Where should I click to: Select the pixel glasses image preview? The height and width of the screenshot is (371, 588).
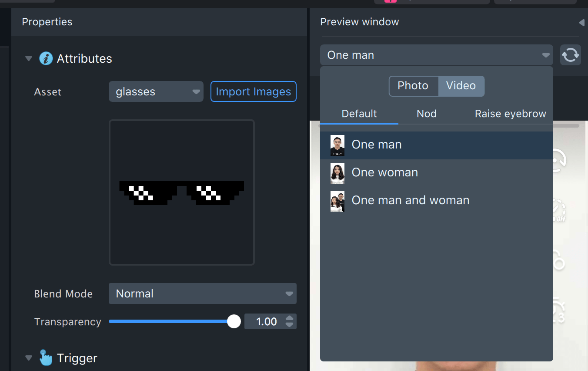point(182,192)
